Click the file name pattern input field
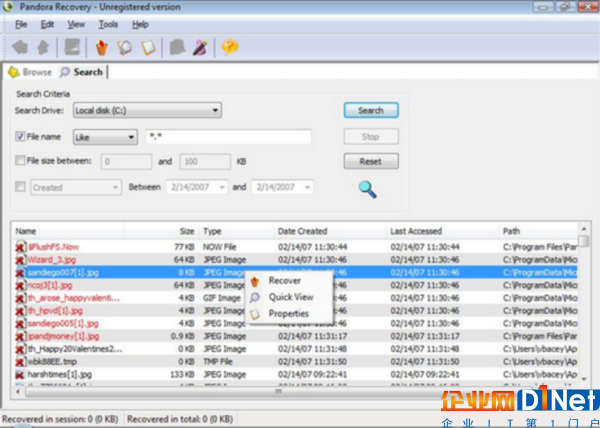The image size is (600, 428). [228, 137]
